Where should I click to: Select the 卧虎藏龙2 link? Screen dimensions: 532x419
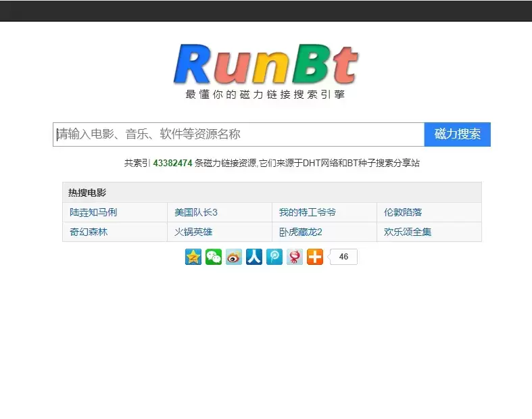[301, 232]
